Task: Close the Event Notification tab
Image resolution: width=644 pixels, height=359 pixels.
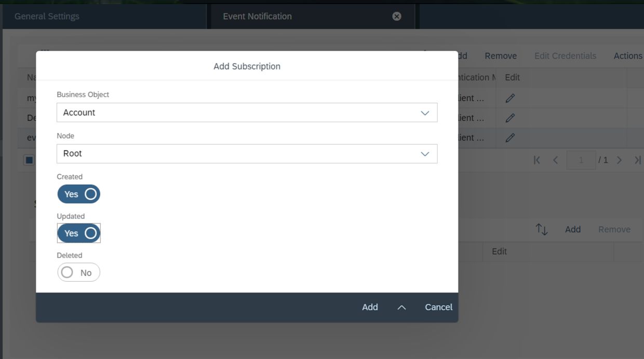Action: 397,16
